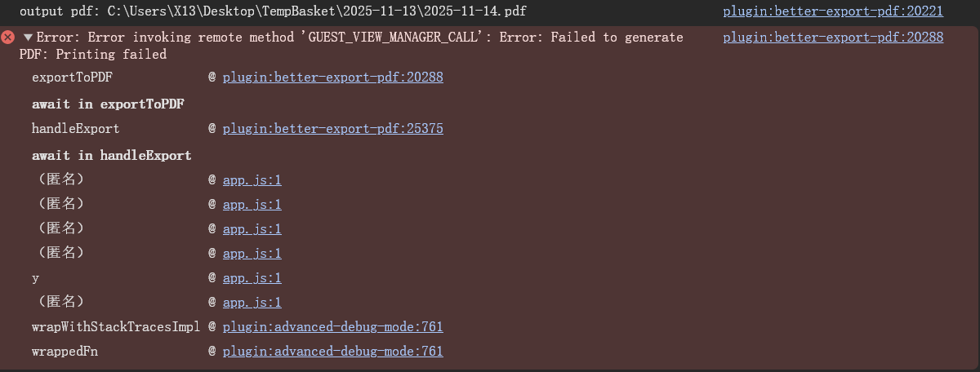Screen dimensions: 980x372
Task: Click the y function name in stack
Action: 35,278
